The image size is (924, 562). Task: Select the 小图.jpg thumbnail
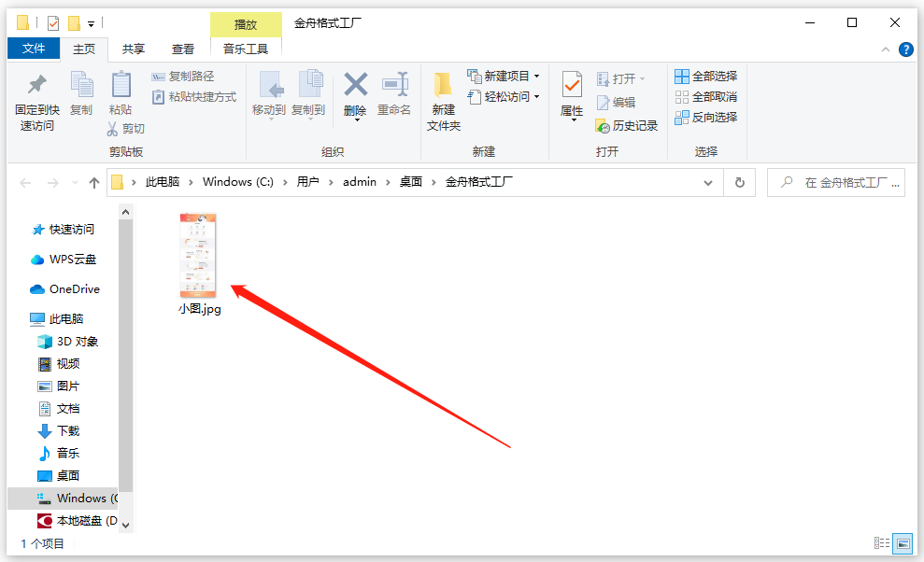coord(197,254)
